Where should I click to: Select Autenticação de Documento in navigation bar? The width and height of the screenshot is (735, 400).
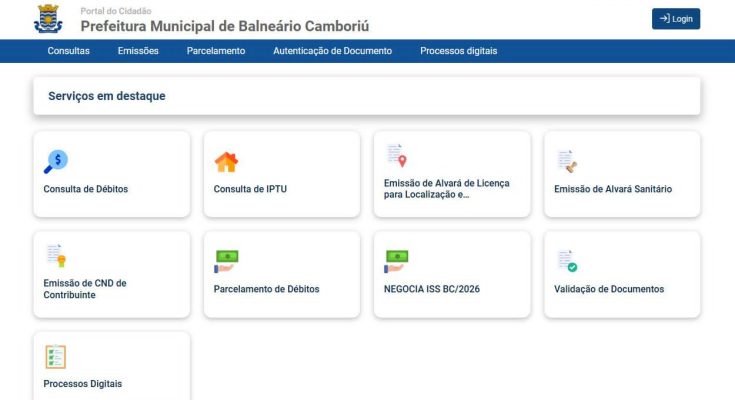(x=332, y=51)
